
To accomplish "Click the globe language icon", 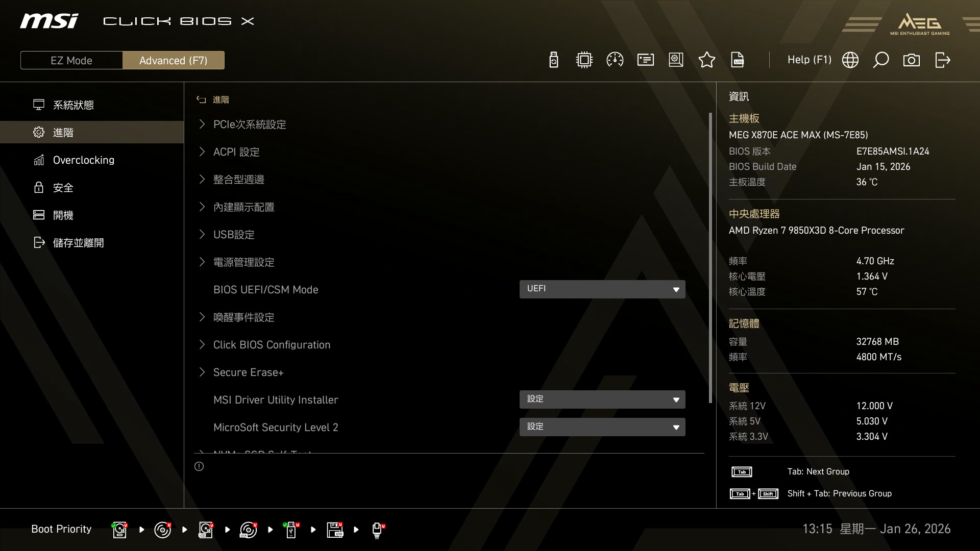I will [x=850, y=60].
